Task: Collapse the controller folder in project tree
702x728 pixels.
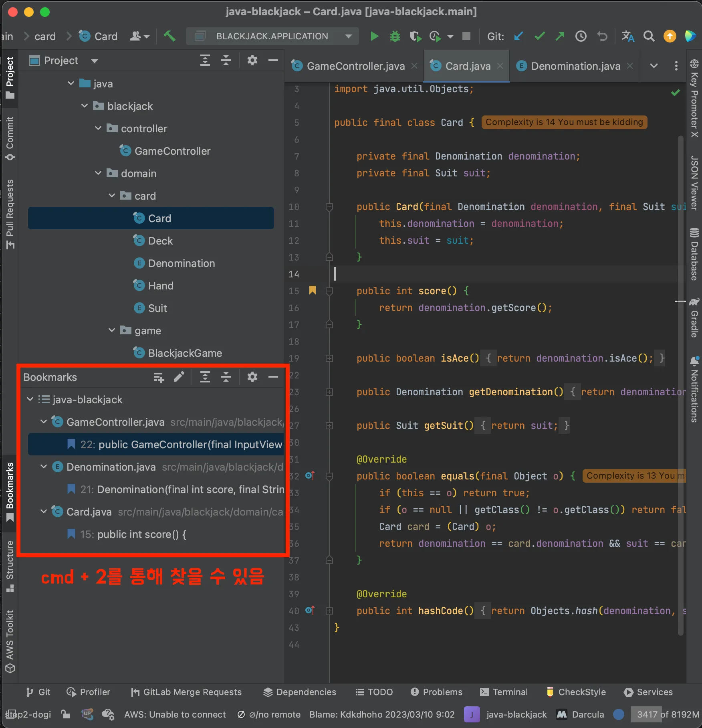Action: pos(98,128)
